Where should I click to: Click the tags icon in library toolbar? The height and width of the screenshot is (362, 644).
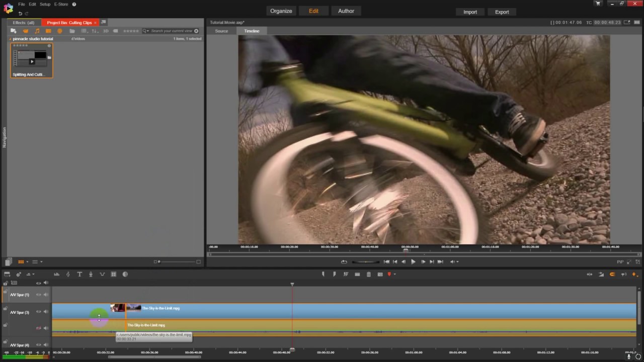click(116, 31)
